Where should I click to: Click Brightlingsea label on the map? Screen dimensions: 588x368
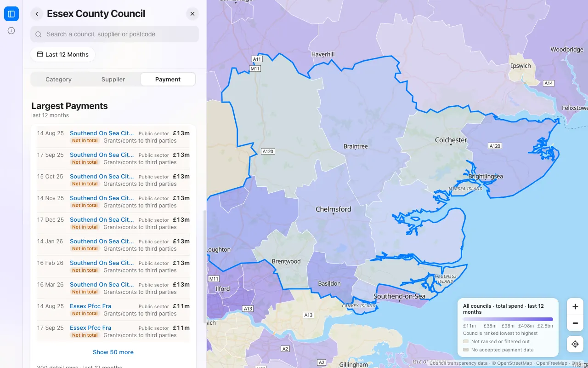tap(486, 176)
